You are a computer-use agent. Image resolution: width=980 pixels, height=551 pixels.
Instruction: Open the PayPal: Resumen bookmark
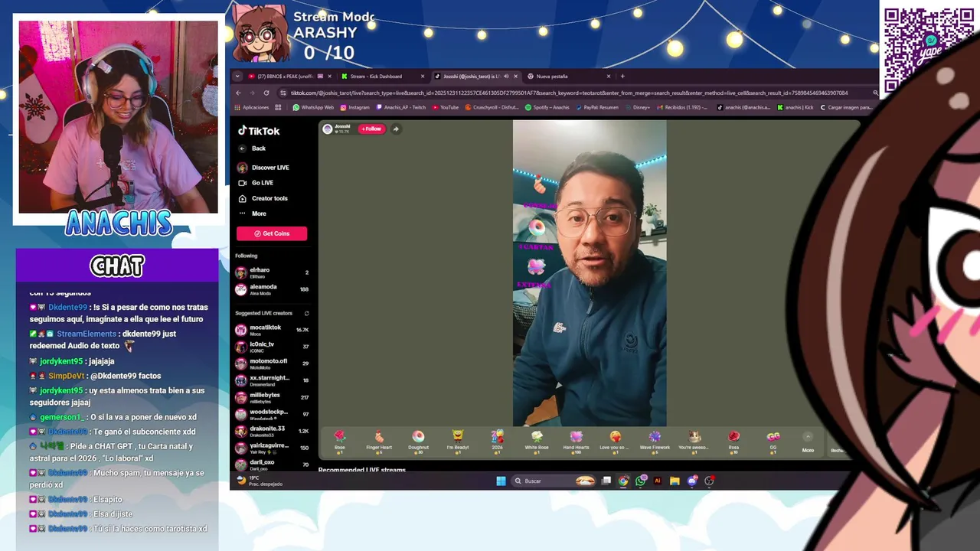(596, 107)
